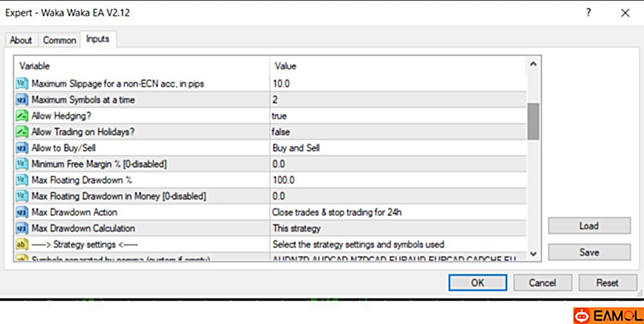Click the boolean icon beside Allow Hedging
Image resolution: width=644 pixels, height=324 pixels.
point(22,116)
